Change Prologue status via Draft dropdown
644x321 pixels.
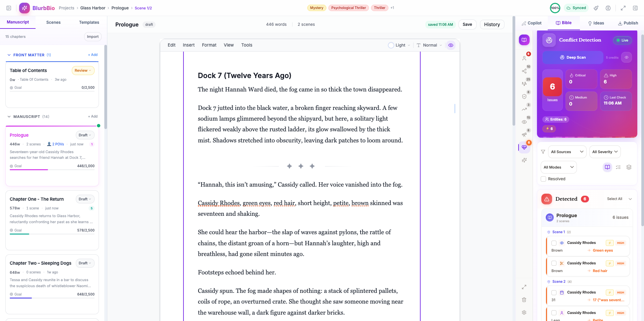pos(85,135)
